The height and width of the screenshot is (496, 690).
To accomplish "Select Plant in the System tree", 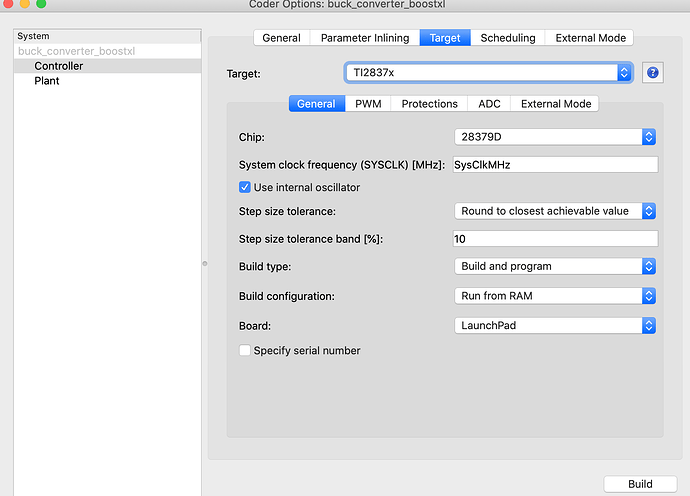I will pyautogui.click(x=47, y=81).
